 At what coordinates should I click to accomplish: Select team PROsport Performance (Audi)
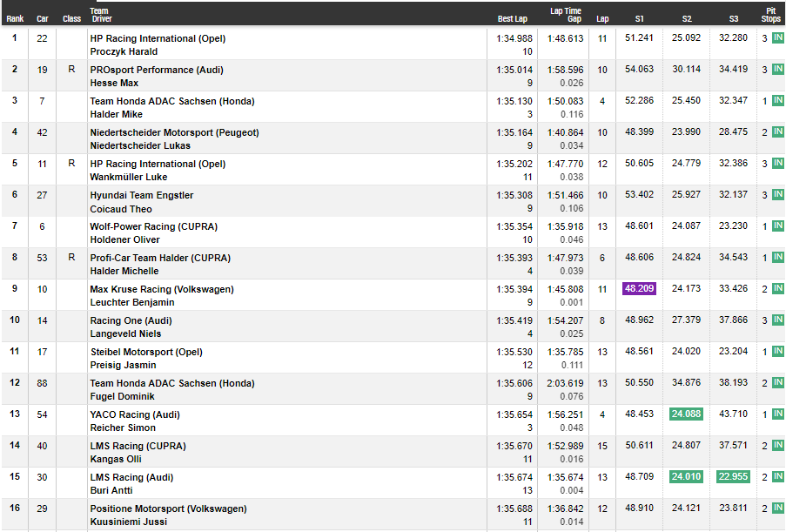[157, 70]
